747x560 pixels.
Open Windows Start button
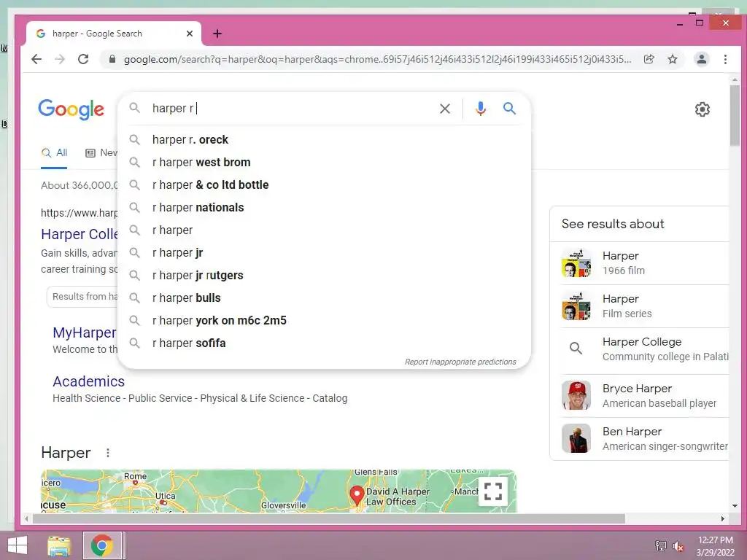[18, 545]
